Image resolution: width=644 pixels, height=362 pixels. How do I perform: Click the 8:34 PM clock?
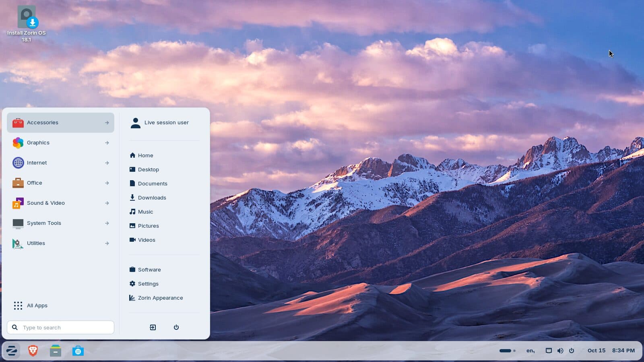[x=623, y=351]
